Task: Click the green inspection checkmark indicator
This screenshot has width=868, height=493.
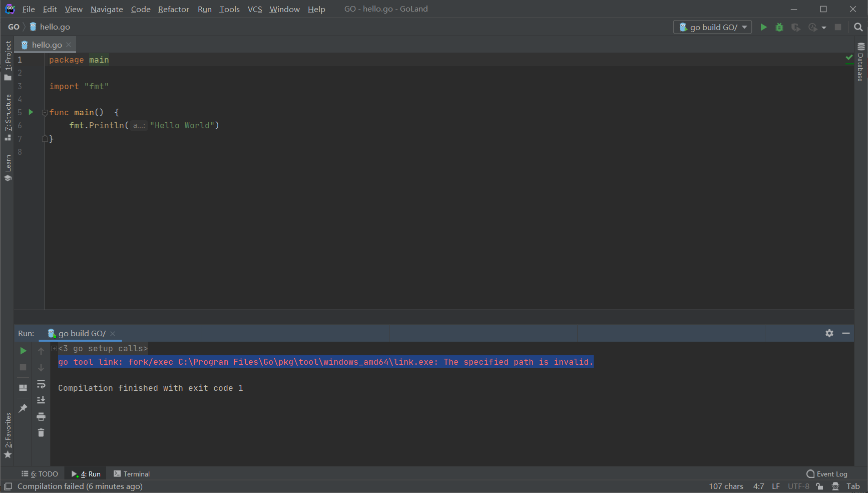Action: (x=849, y=58)
